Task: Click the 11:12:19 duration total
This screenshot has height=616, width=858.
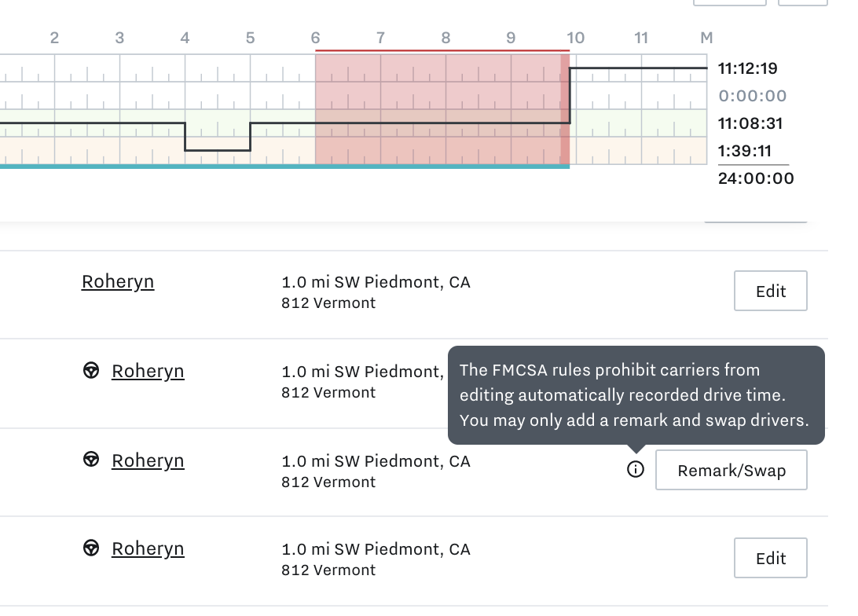Action: pyautogui.click(x=747, y=68)
